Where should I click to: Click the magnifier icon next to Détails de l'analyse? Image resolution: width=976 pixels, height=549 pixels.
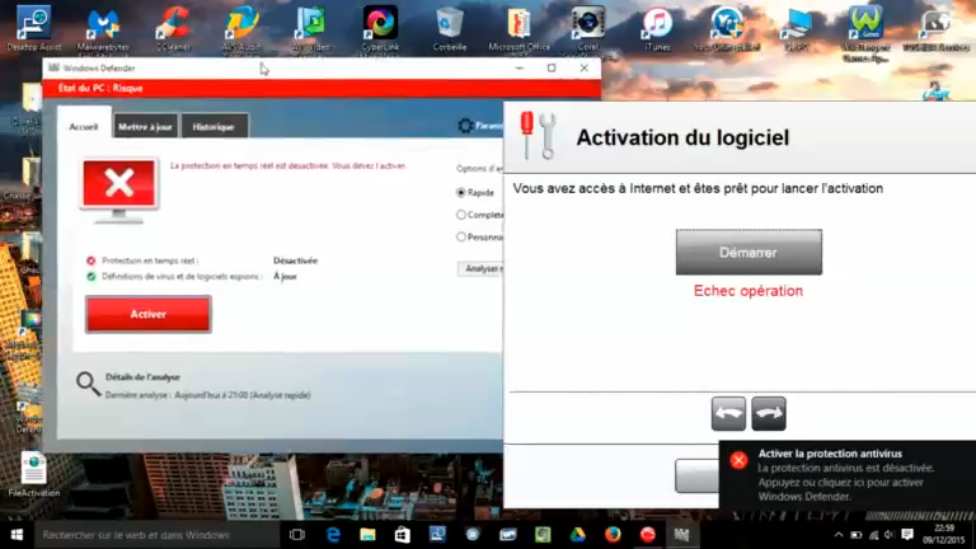coord(88,383)
